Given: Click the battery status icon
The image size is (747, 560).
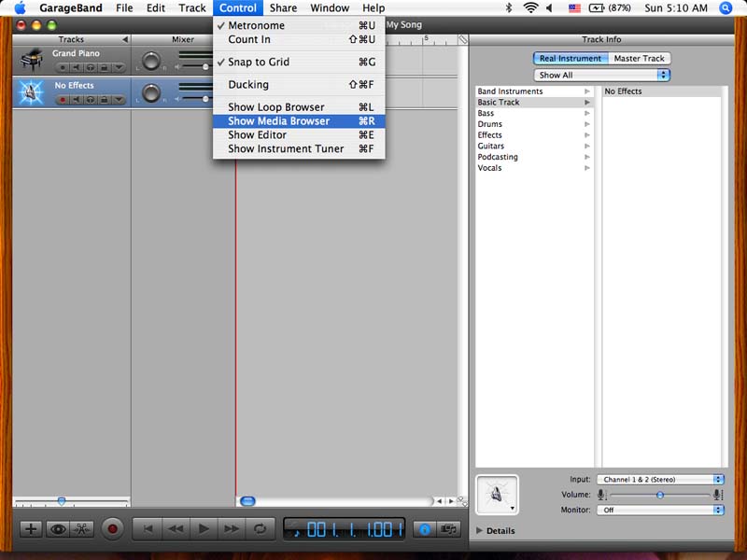Looking at the screenshot, I should click(597, 8).
